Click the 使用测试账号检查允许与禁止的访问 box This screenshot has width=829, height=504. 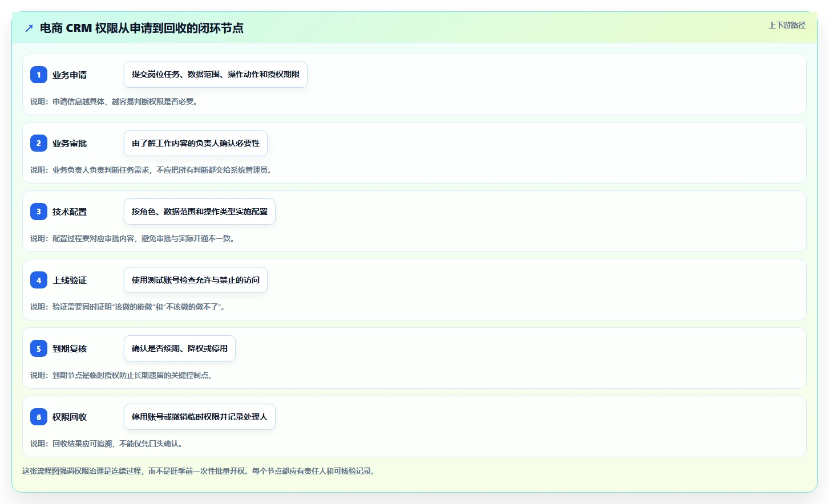[196, 280]
